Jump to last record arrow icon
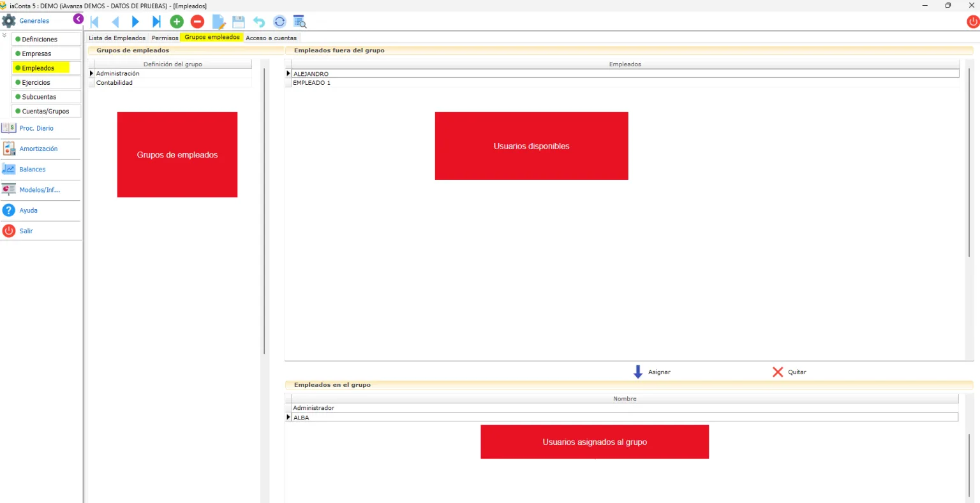This screenshot has width=980, height=503. click(156, 22)
